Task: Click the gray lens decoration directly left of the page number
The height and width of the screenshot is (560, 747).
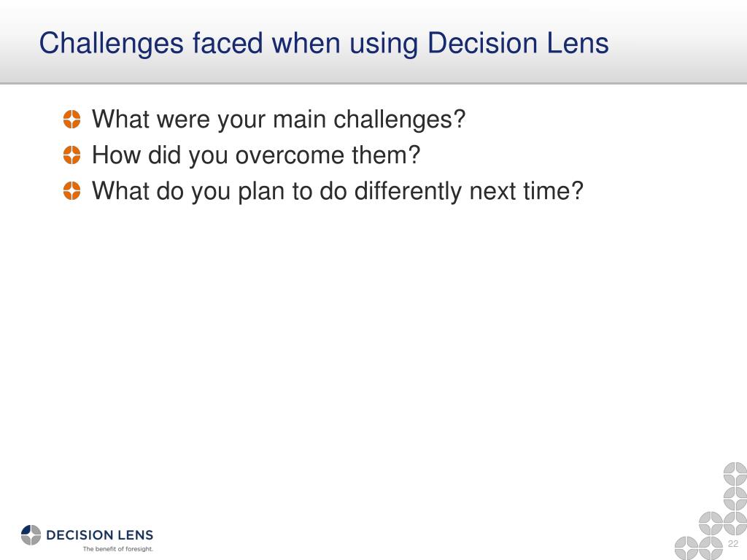Action: pos(711,548)
